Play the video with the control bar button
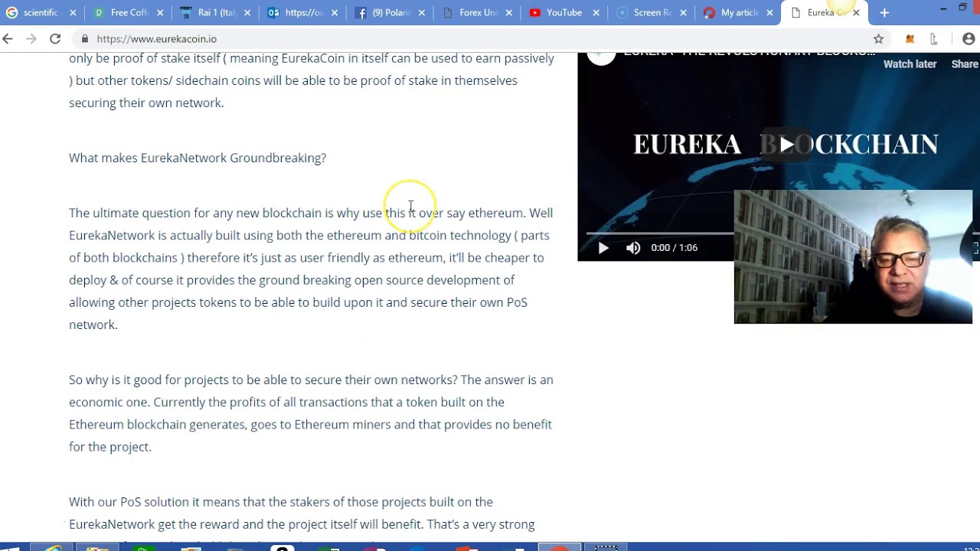 603,248
